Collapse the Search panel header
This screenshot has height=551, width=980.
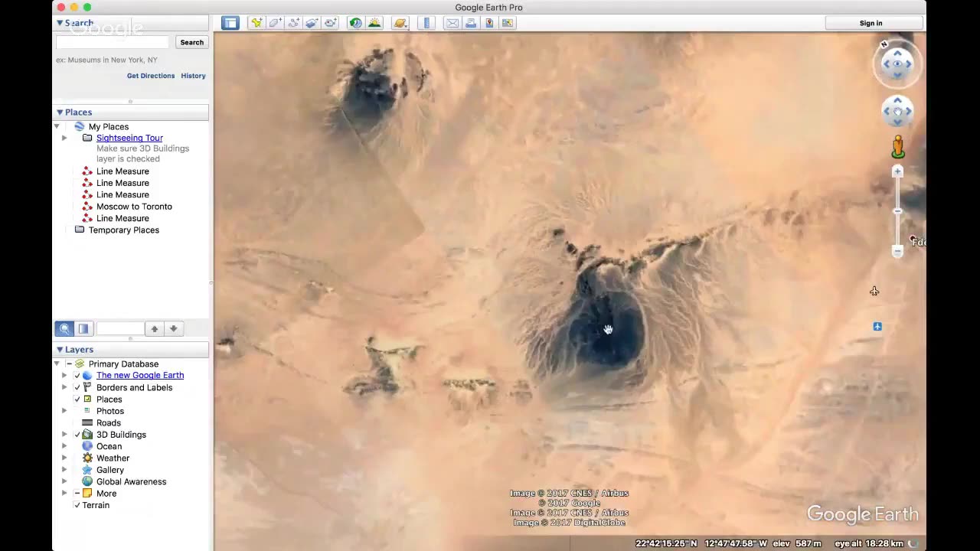point(60,23)
